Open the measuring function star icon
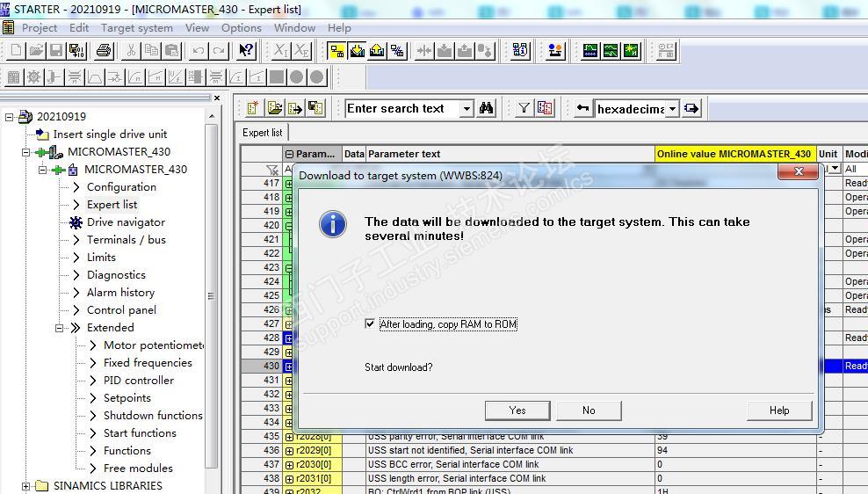Image resolution: width=868 pixels, height=494 pixels. pos(631,51)
